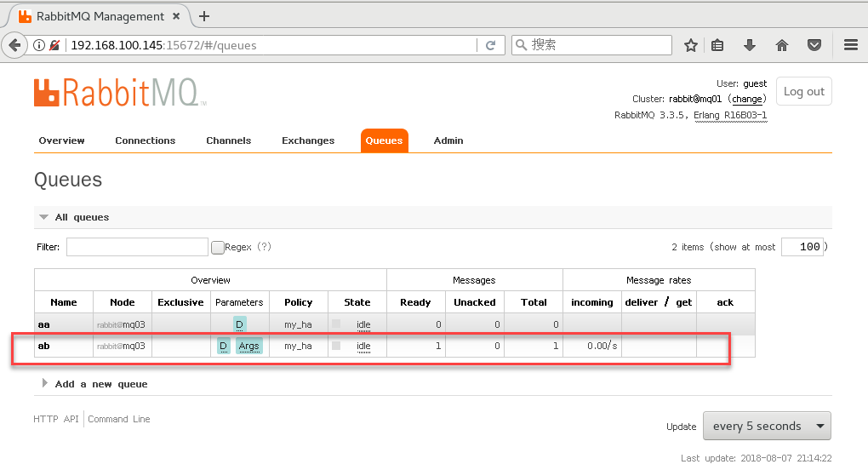Open the Exchanges tab
This screenshot has height=470, width=868.
(x=308, y=140)
